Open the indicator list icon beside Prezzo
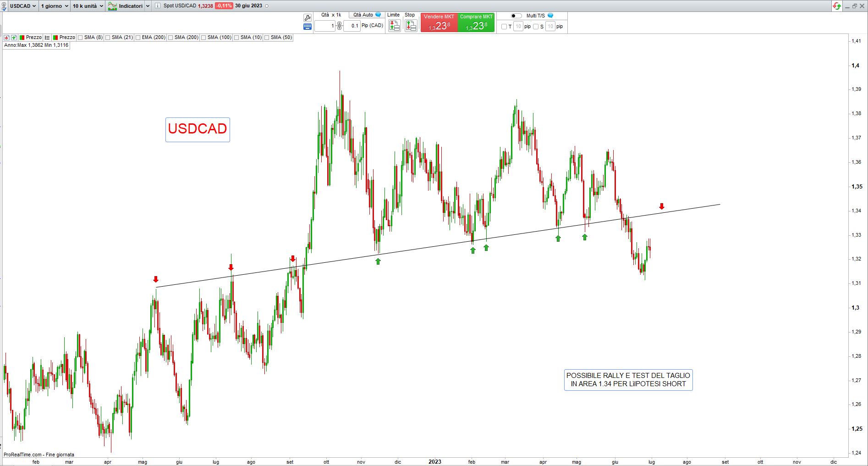 (x=47, y=38)
